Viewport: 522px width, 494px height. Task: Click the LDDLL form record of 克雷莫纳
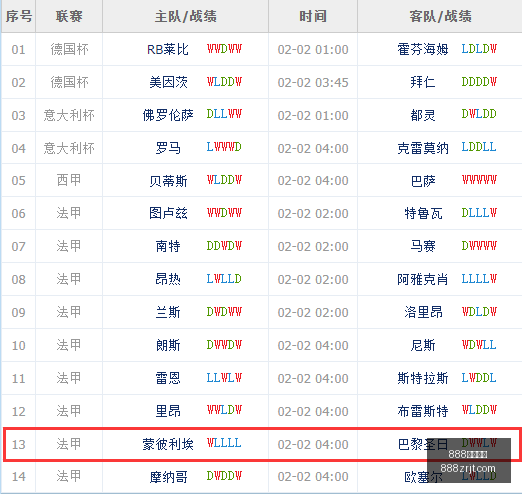click(x=479, y=147)
